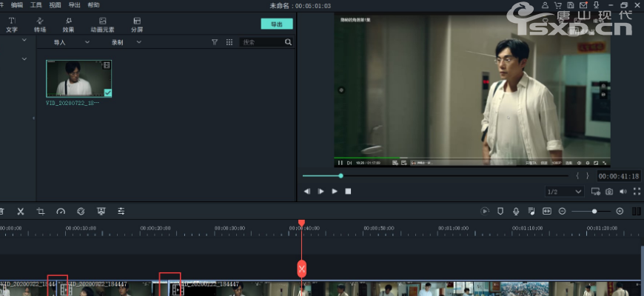Image resolution: width=644 pixels, height=296 pixels.
Task: Switch media library to grid view icon
Action: pos(229,42)
